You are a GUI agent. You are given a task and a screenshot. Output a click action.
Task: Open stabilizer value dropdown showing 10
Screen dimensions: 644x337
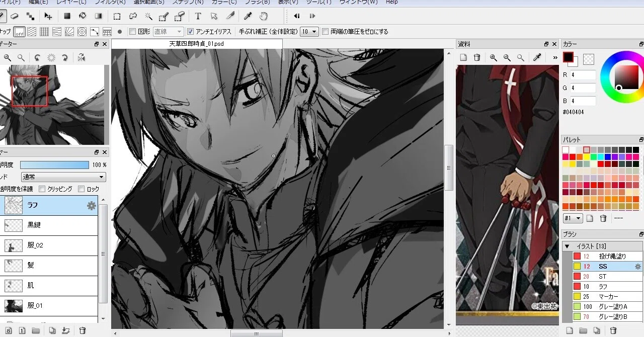click(x=309, y=32)
